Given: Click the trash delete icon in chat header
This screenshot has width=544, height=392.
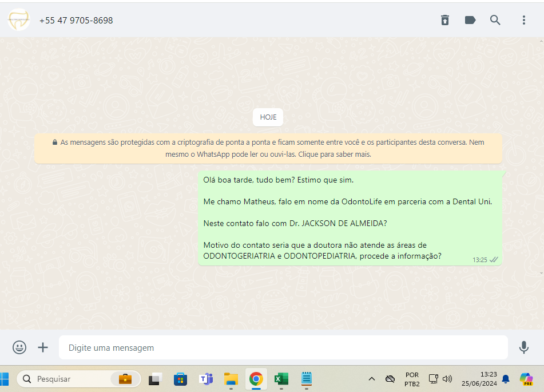Looking at the screenshot, I should 445,20.
